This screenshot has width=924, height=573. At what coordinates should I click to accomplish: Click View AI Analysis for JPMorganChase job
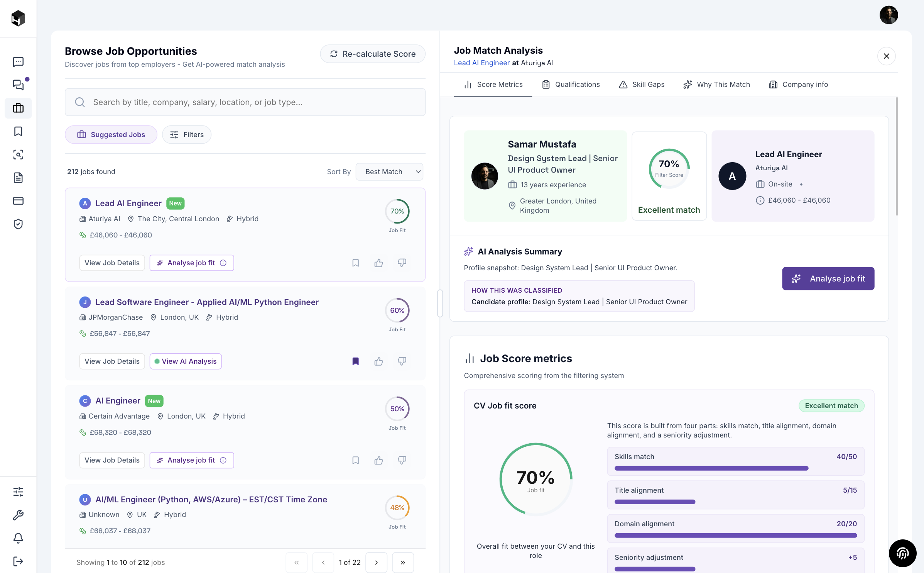[186, 361]
